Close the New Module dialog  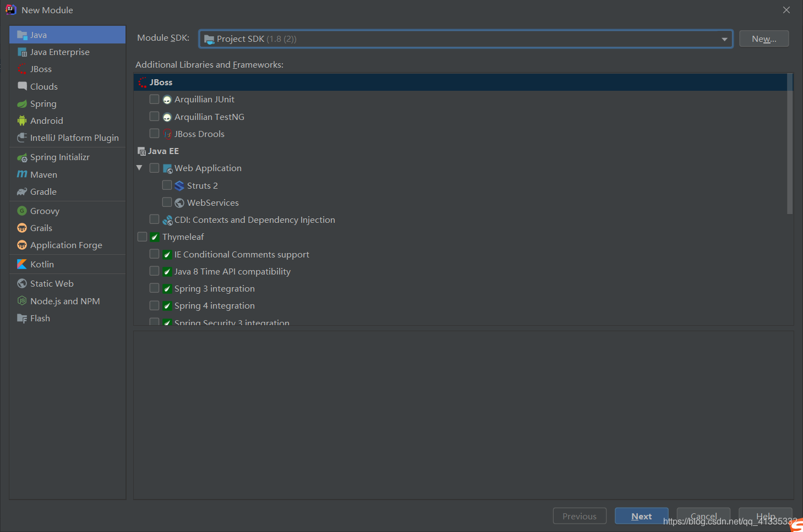click(x=786, y=10)
